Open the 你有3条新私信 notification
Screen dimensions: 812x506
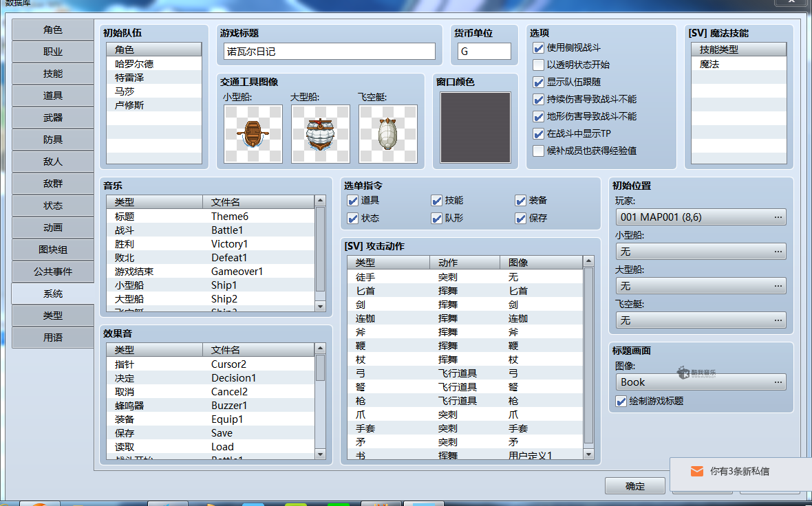[x=740, y=474]
